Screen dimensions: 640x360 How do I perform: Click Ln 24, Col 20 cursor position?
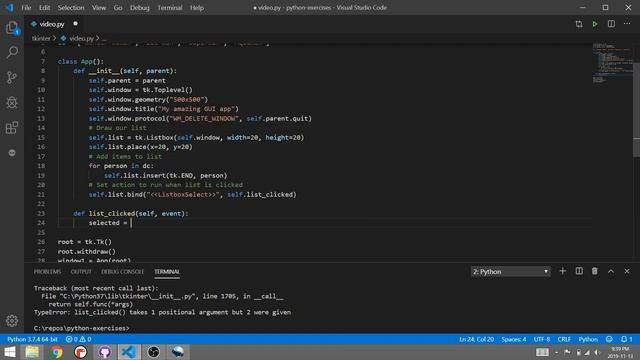click(x=476, y=339)
